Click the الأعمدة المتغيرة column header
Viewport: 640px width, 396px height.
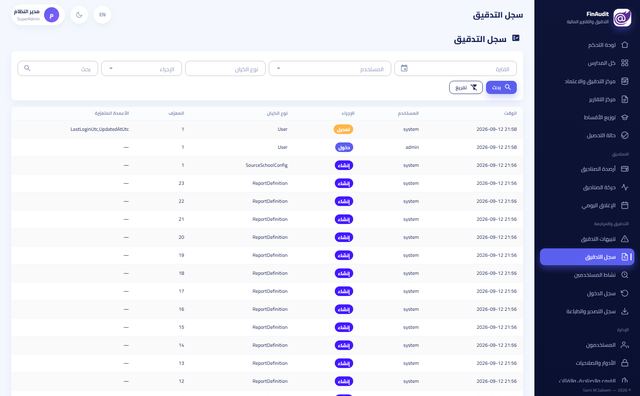[x=112, y=113]
